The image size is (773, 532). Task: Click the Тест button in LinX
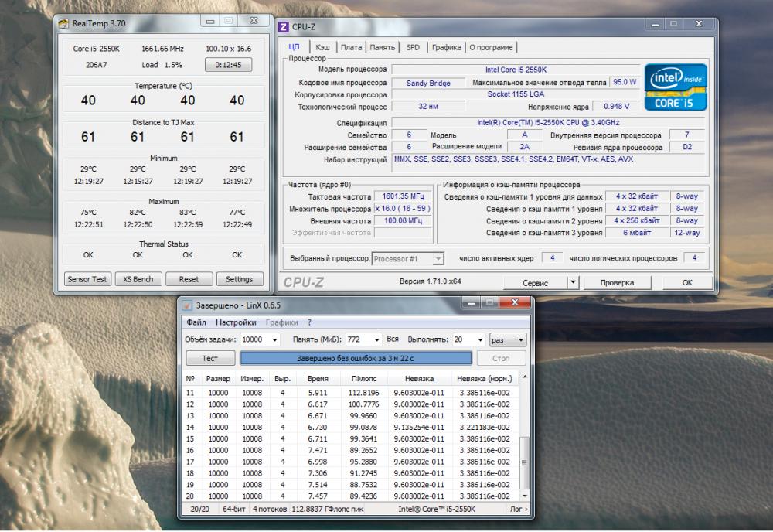[x=210, y=359]
